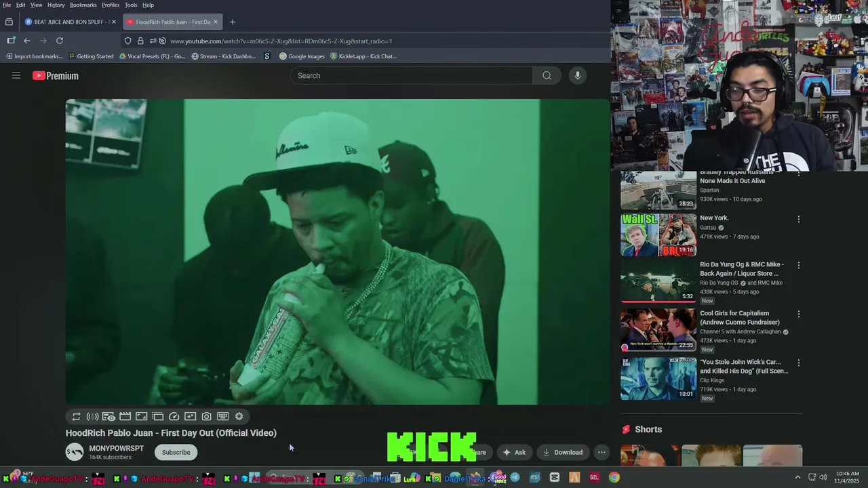Open the three-dot more actions button
The height and width of the screenshot is (488, 868).
pyautogui.click(x=601, y=452)
